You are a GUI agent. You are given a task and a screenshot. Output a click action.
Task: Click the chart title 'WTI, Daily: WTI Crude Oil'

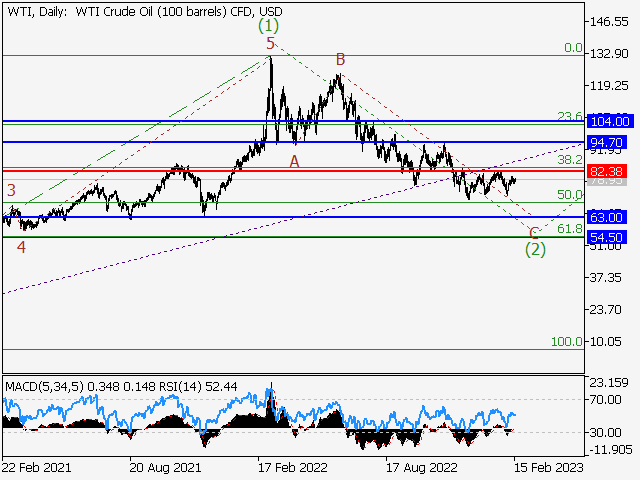(x=80, y=11)
